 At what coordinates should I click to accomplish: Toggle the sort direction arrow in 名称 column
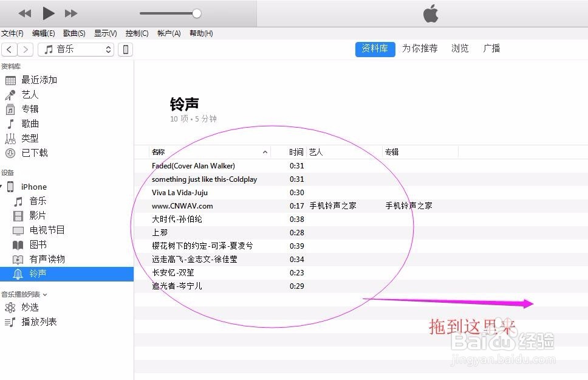[265, 152]
